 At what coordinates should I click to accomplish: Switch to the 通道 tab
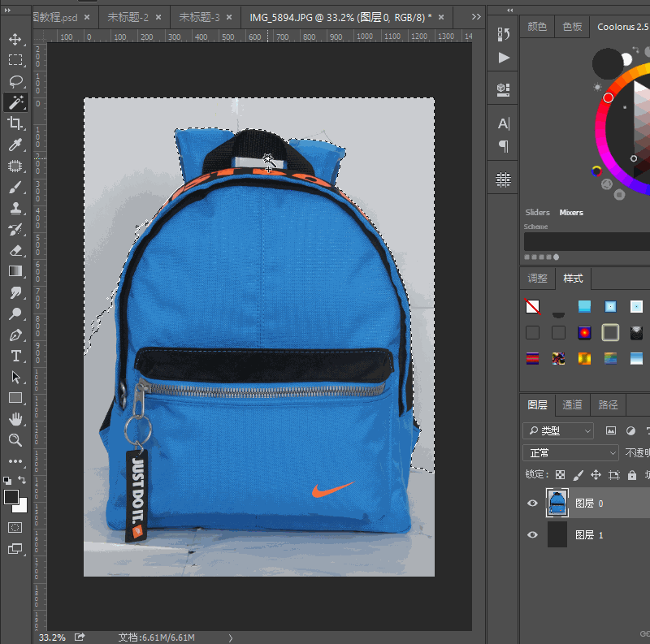click(x=572, y=405)
